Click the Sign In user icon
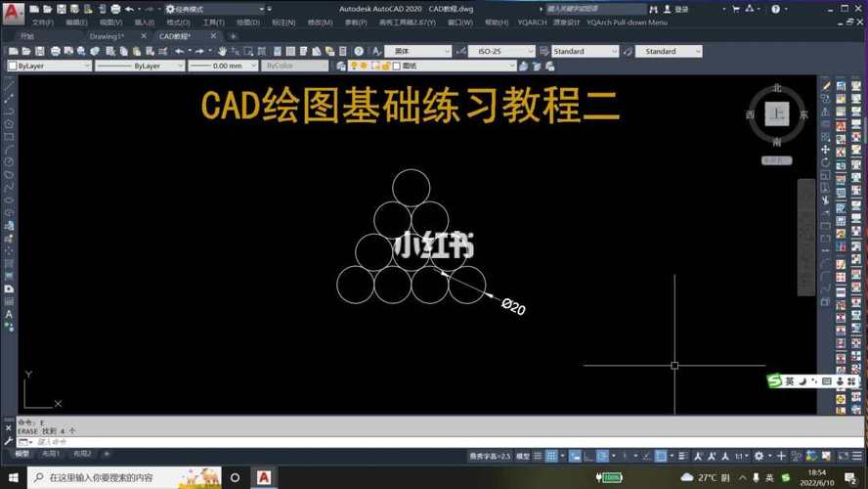The width and height of the screenshot is (868, 489). point(667,9)
